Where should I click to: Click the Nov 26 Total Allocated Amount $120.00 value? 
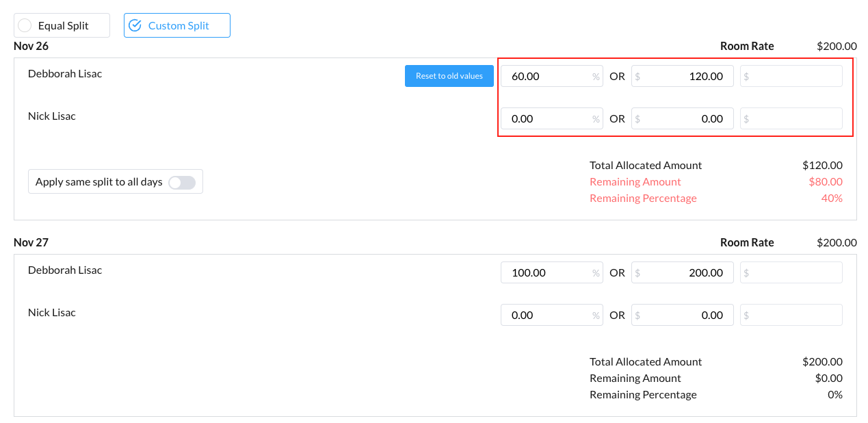click(822, 165)
